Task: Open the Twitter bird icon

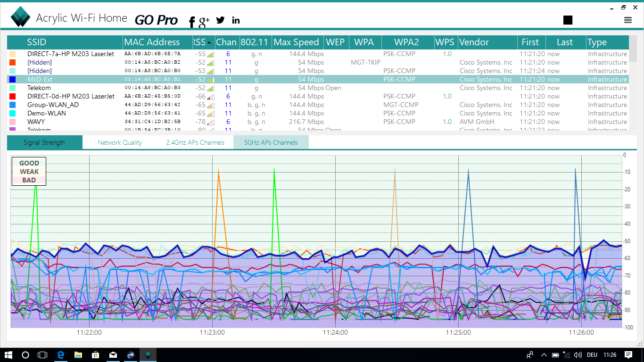Action: [x=220, y=20]
